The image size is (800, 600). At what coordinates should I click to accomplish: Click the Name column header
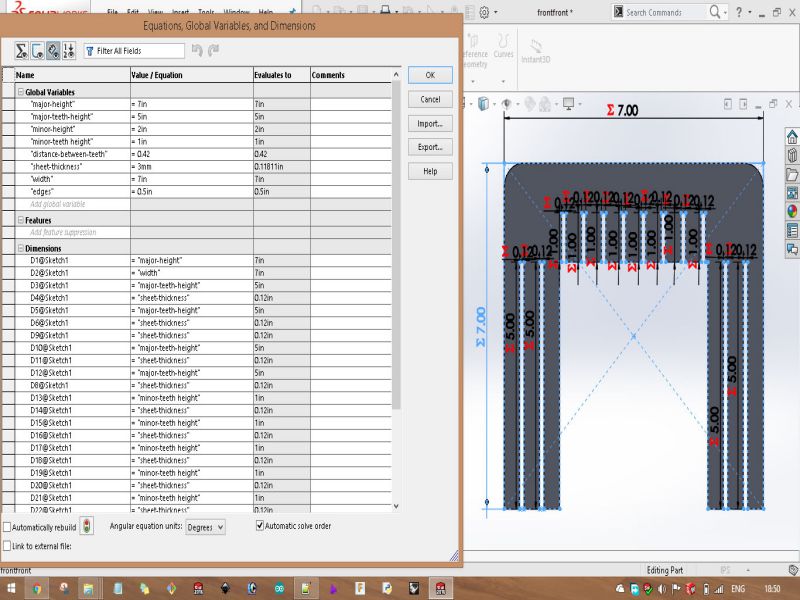click(x=72, y=75)
